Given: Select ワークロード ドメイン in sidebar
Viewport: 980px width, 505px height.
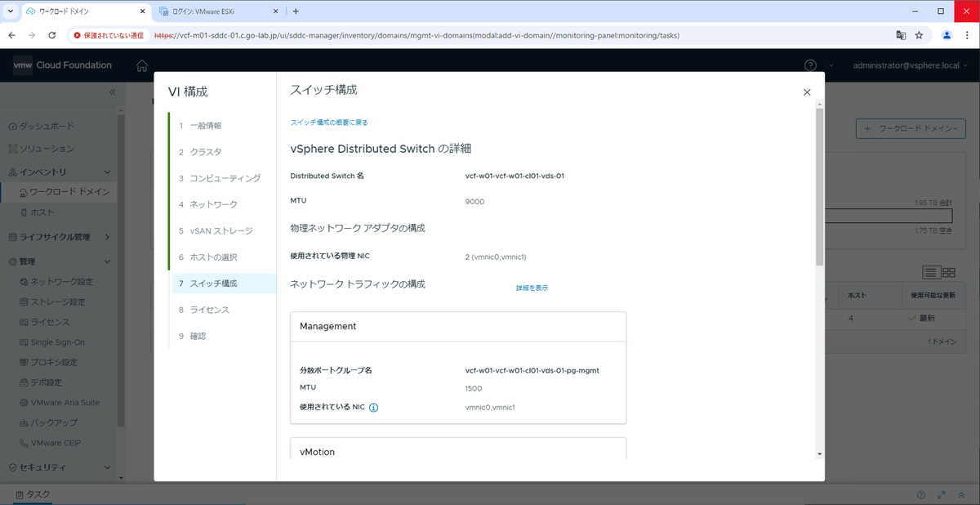Looking at the screenshot, I should coord(64,191).
